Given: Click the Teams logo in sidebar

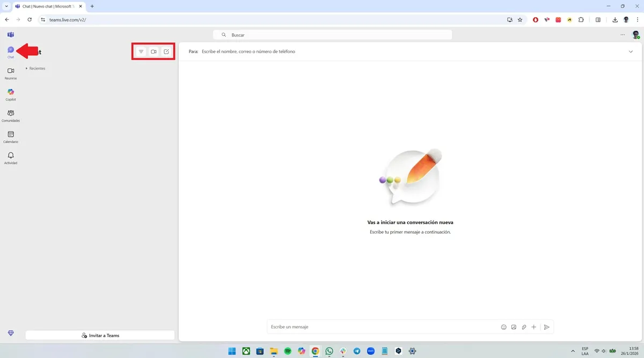Looking at the screenshot, I should pos(11,35).
